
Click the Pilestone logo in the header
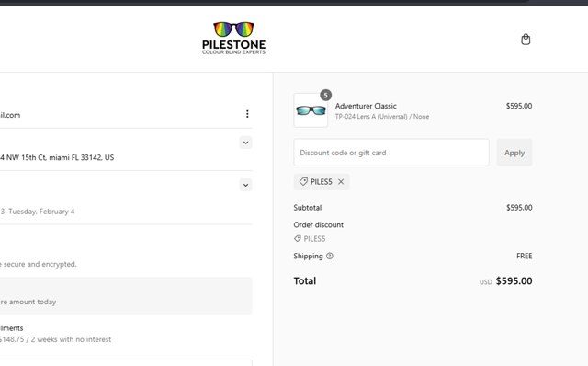tap(233, 39)
